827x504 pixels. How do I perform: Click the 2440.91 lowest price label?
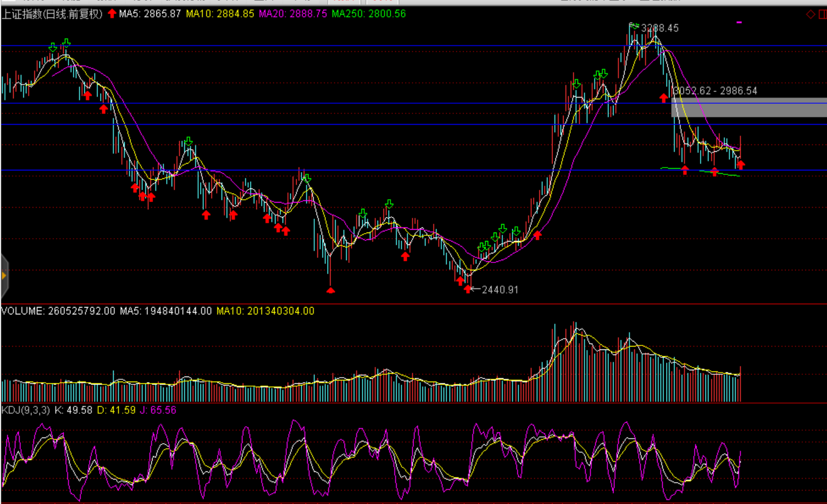(x=500, y=290)
